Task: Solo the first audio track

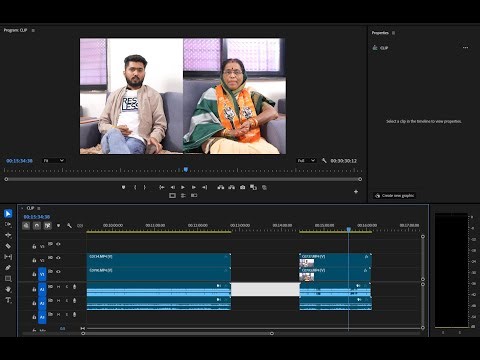Action: point(67,287)
